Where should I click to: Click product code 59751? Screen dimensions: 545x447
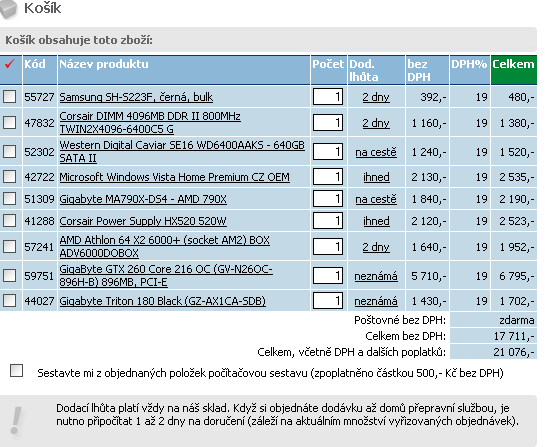click(x=39, y=276)
